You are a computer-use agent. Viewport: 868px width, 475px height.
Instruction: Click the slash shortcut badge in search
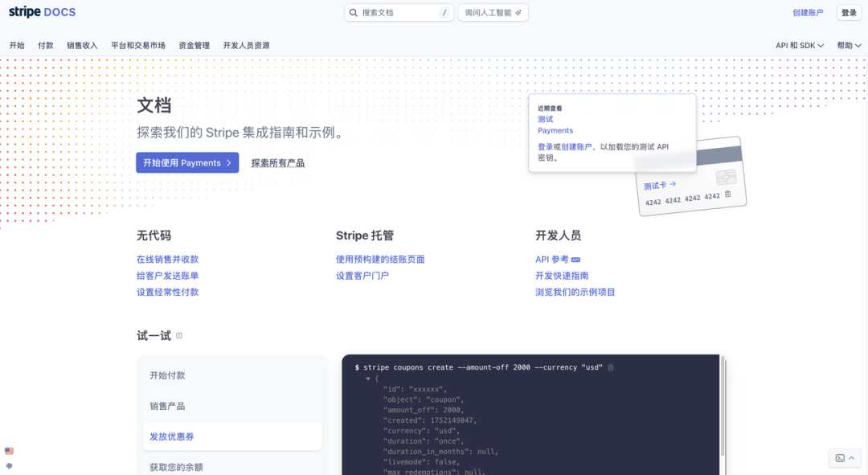pyautogui.click(x=444, y=13)
